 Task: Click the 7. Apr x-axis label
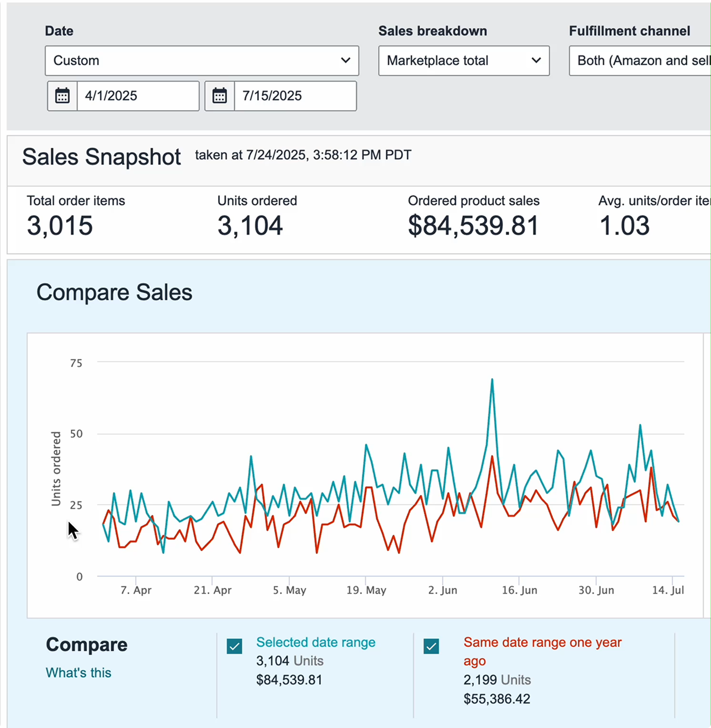(x=136, y=590)
